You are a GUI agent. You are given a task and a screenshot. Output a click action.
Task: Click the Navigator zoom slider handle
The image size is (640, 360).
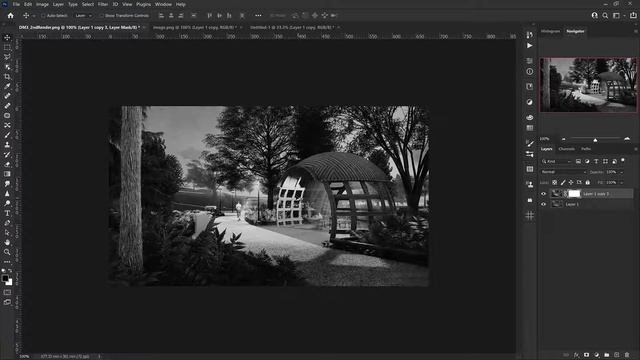596,140
